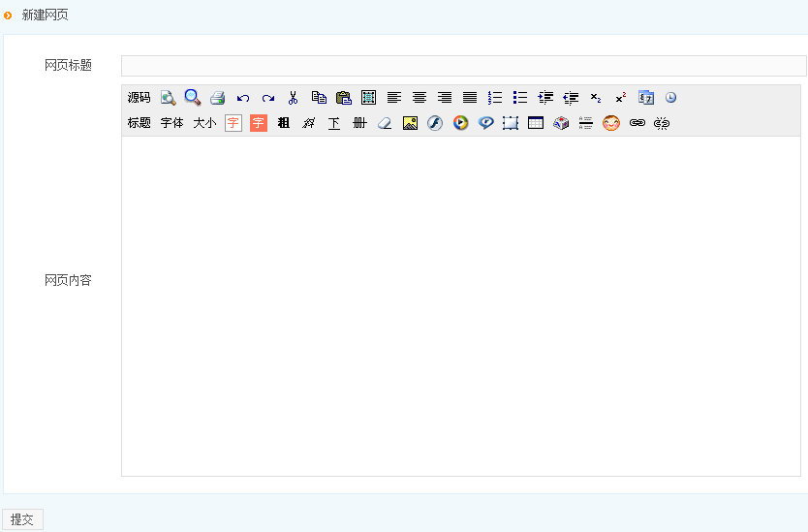Center align text using toolbar
Screen dimensions: 808x532
click(x=420, y=98)
